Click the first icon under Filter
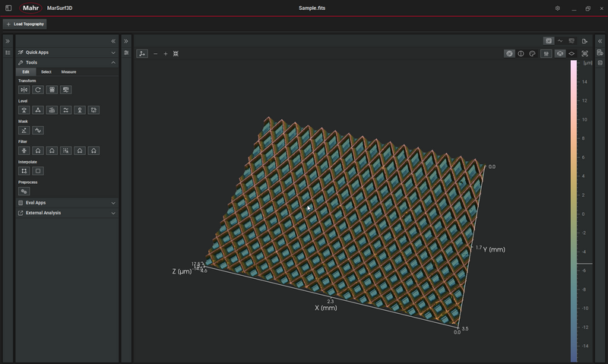This screenshot has width=608, height=364. tap(24, 150)
